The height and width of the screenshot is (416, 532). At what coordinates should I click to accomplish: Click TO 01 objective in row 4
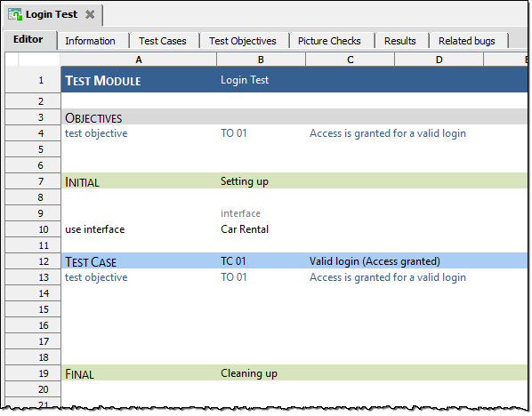coord(234,133)
